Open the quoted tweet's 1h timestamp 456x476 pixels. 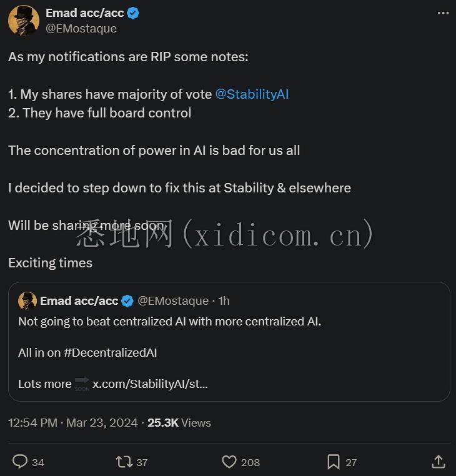pyautogui.click(x=224, y=301)
